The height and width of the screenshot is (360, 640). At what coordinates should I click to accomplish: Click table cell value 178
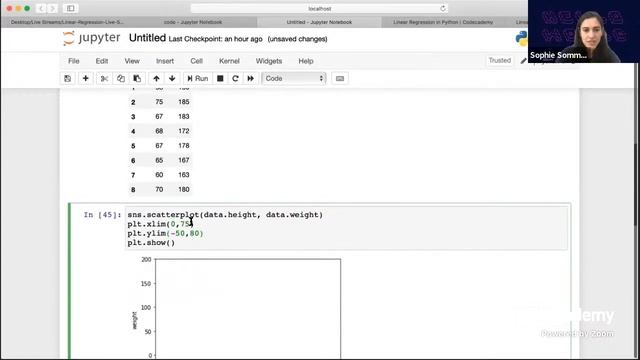[184, 146]
